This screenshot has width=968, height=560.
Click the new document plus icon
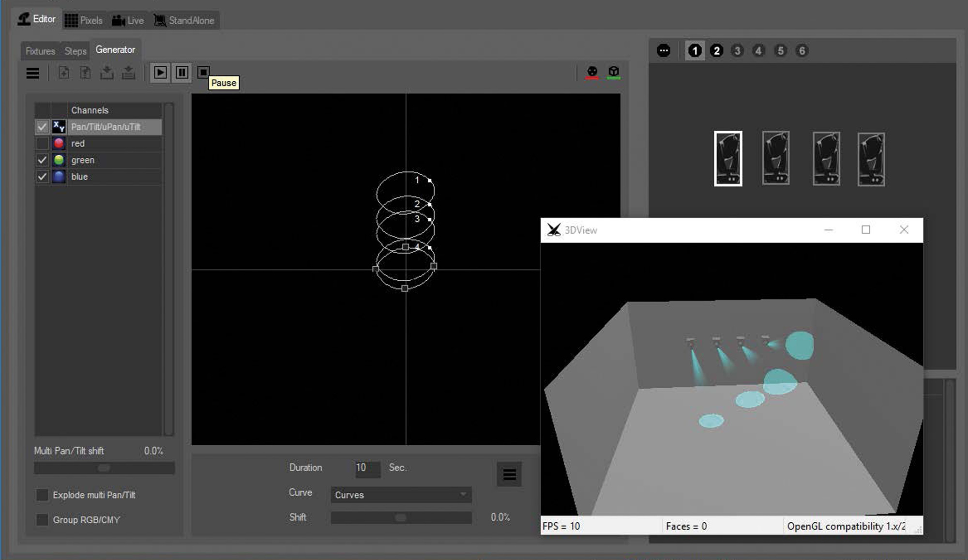coord(64,73)
